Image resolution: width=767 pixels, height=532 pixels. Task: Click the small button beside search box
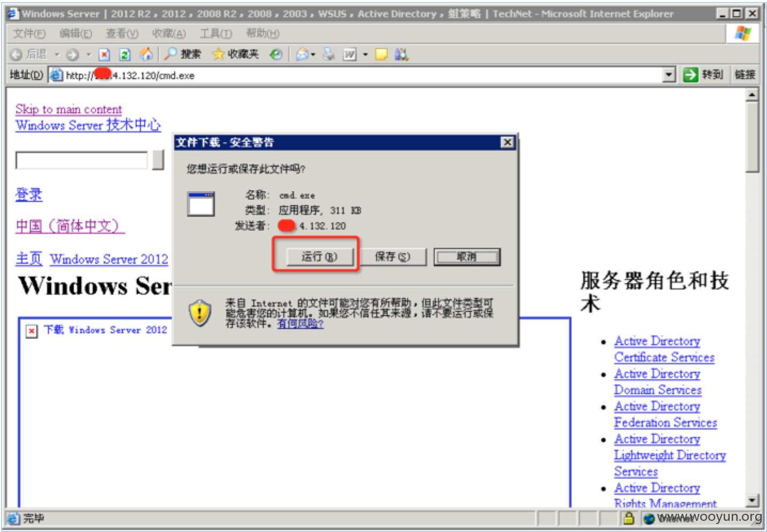click(158, 160)
